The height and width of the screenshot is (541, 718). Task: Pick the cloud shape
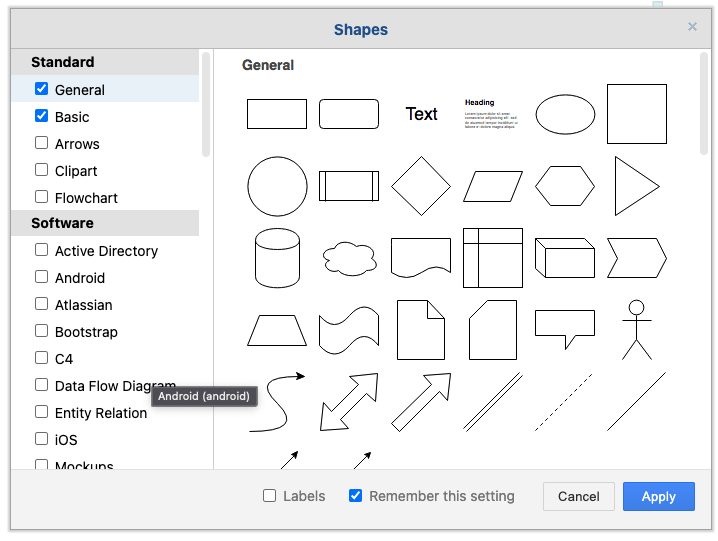349,258
